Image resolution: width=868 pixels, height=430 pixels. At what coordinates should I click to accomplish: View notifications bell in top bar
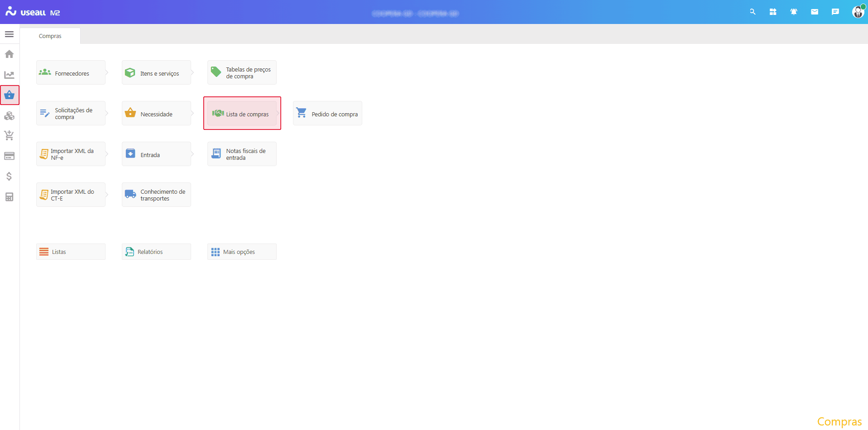pyautogui.click(x=794, y=12)
